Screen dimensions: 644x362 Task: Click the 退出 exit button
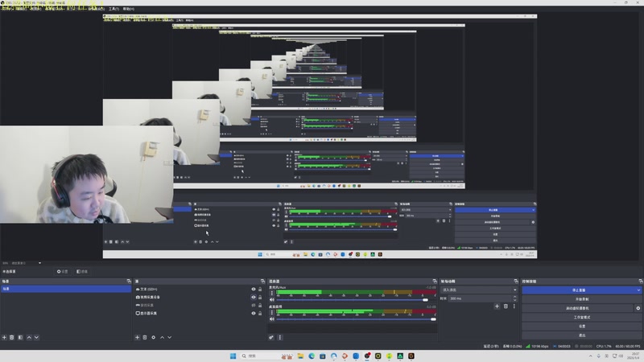[582, 335]
